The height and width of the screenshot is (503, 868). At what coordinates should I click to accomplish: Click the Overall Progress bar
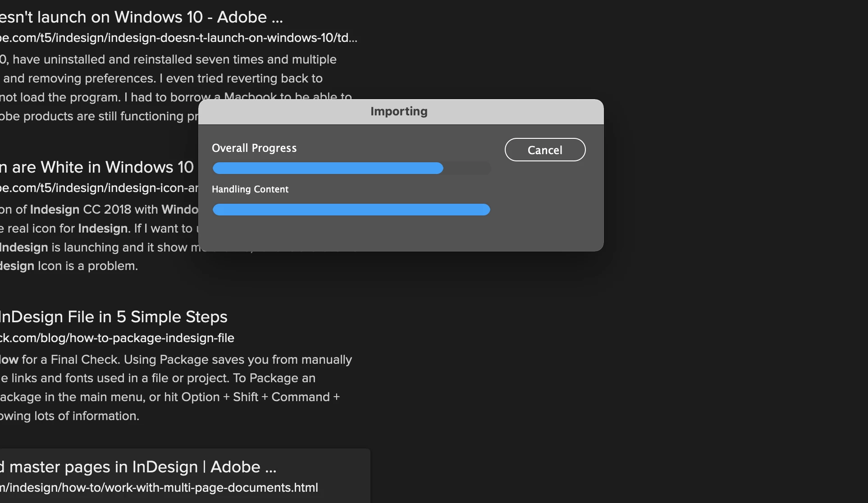(x=328, y=168)
